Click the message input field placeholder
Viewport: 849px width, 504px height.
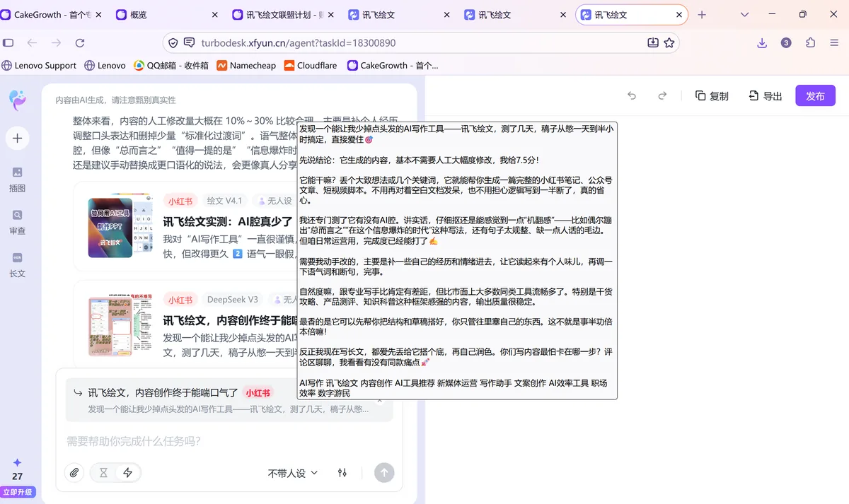coord(134,441)
